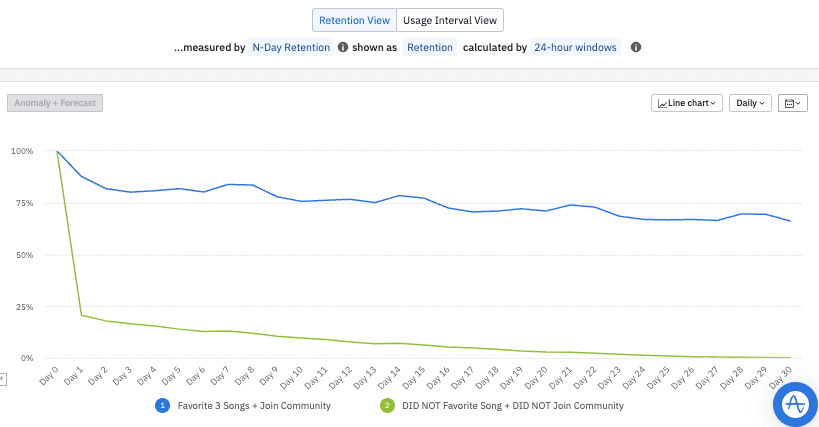Viewport: 819px width, 427px height.
Task: Click the Day 0 data point at 100%
Action: (57, 151)
